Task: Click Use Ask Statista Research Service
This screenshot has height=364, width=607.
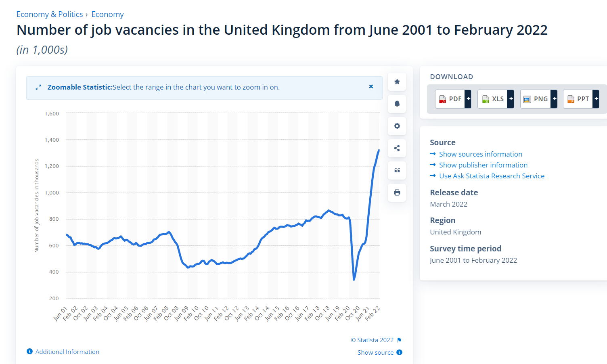Action: pyautogui.click(x=492, y=176)
